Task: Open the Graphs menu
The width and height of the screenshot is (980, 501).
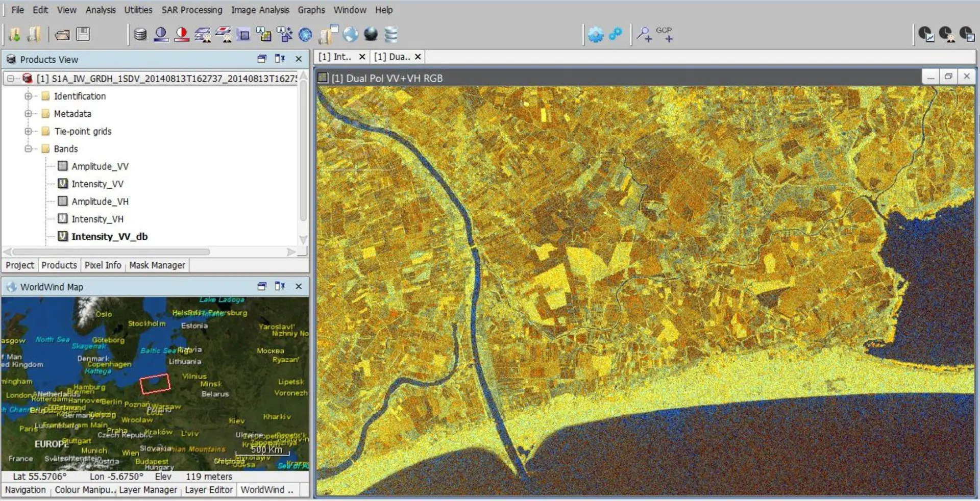Action: pyautogui.click(x=311, y=10)
